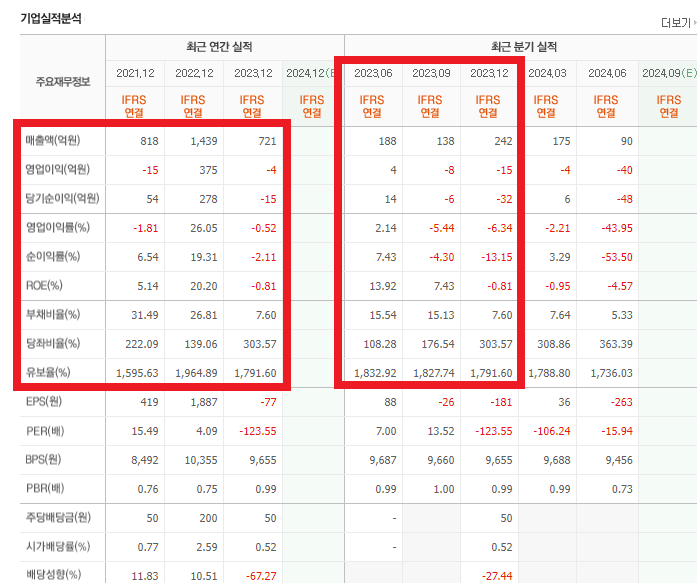697x583 pixels.
Task: Select the debt ratio value 31.49
Action: coord(145,315)
